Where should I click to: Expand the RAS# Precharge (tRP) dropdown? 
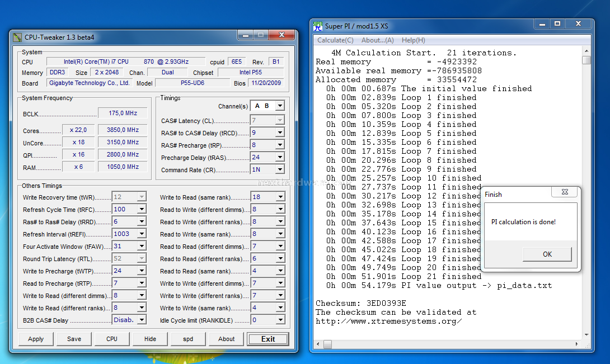[280, 145]
